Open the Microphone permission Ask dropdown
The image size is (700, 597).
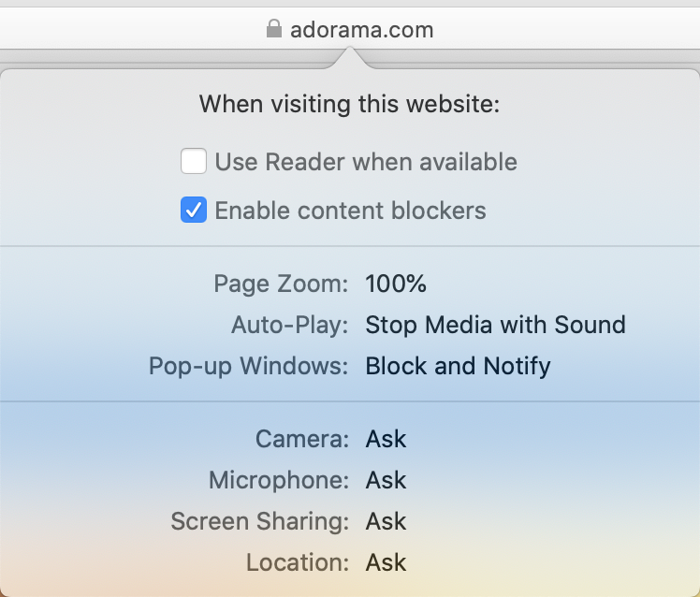[386, 480]
